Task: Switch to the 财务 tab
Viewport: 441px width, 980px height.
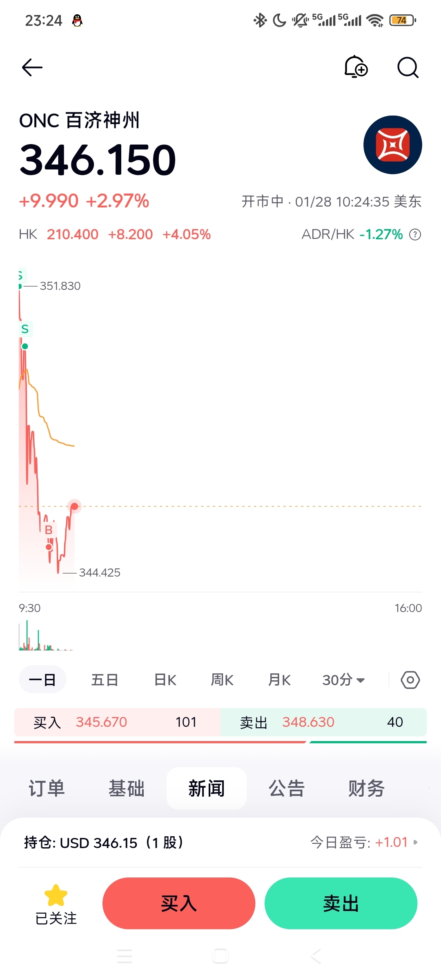Action: (366, 788)
